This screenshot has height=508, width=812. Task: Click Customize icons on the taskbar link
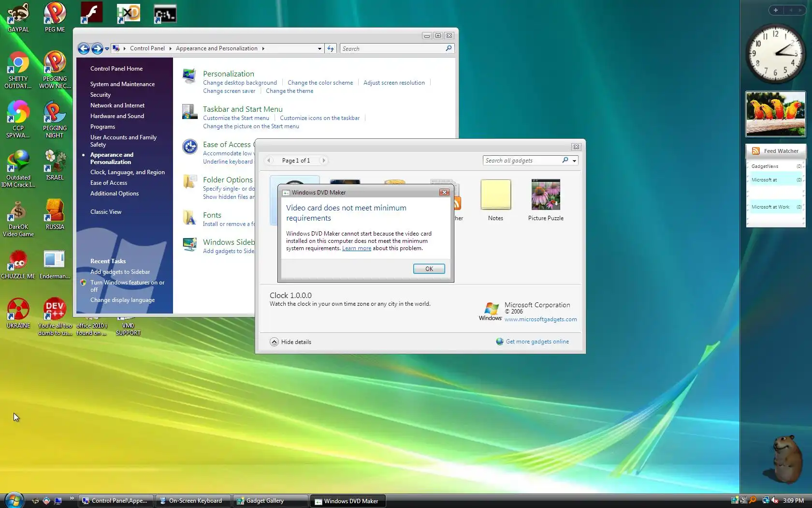[319, 118]
